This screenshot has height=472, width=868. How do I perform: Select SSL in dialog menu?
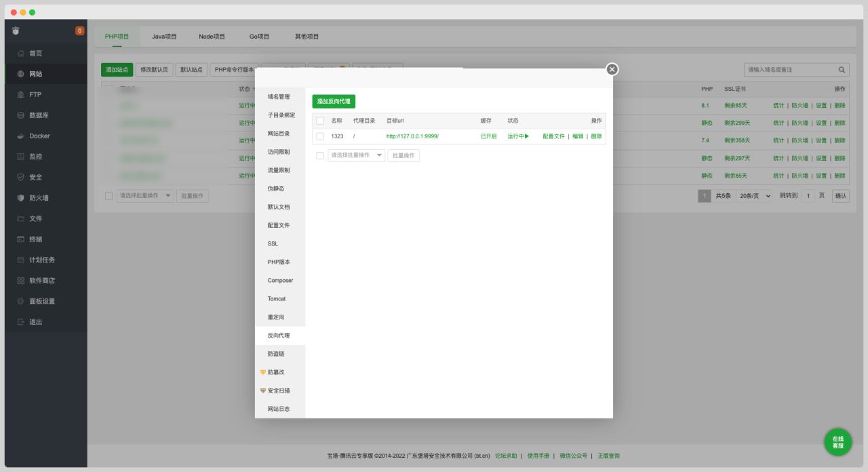click(273, 243)
